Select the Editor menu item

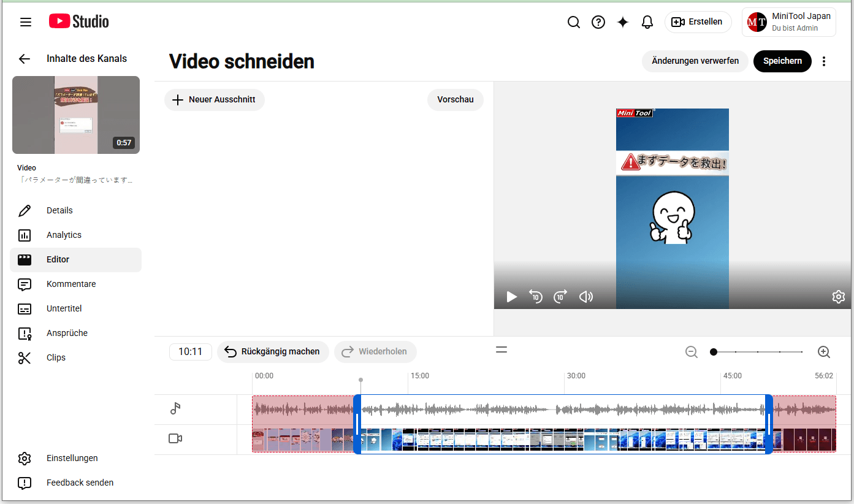tap(76, 260)
